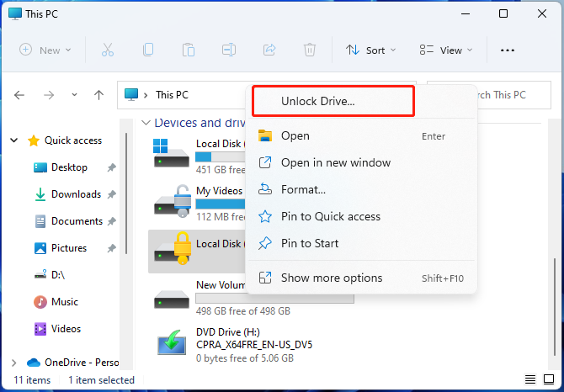This screenshot has height=392, width=564.
Task: Click the chevron before This PC in address bar
Action: 146,95
